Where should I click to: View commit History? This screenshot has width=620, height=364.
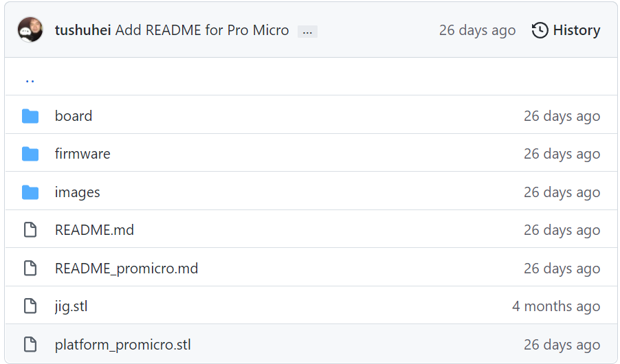click(576, 30)
